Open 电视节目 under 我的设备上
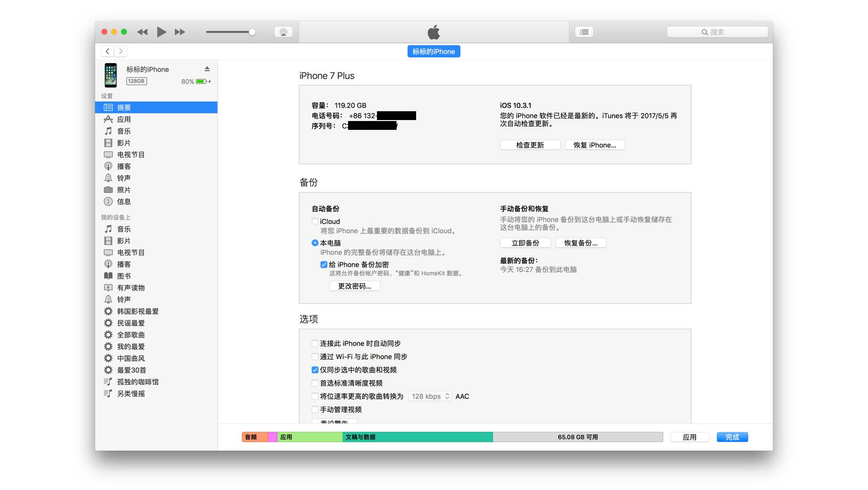 (156, 252)
